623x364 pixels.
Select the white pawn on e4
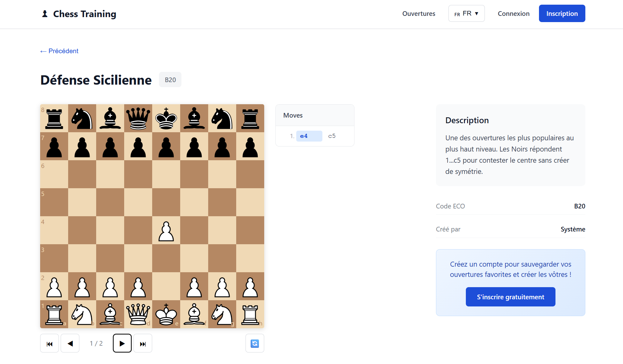(x=166, y=231)
